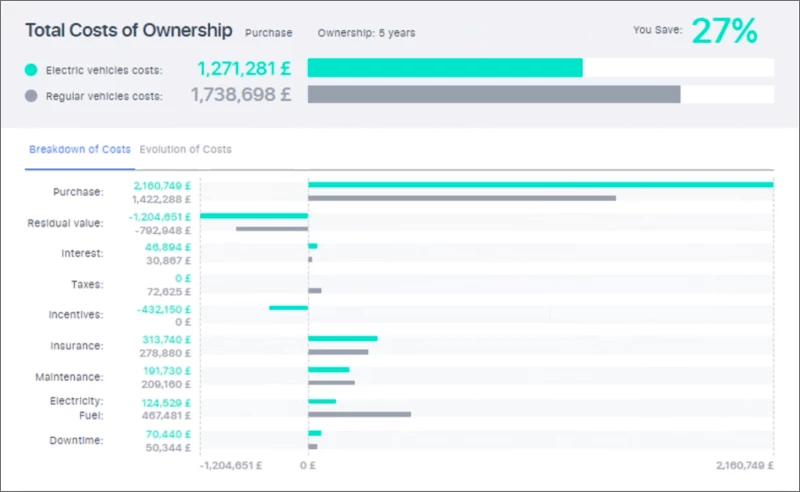
Task: Click the teal Residual value negative bar
Action: tap(254, 216)
